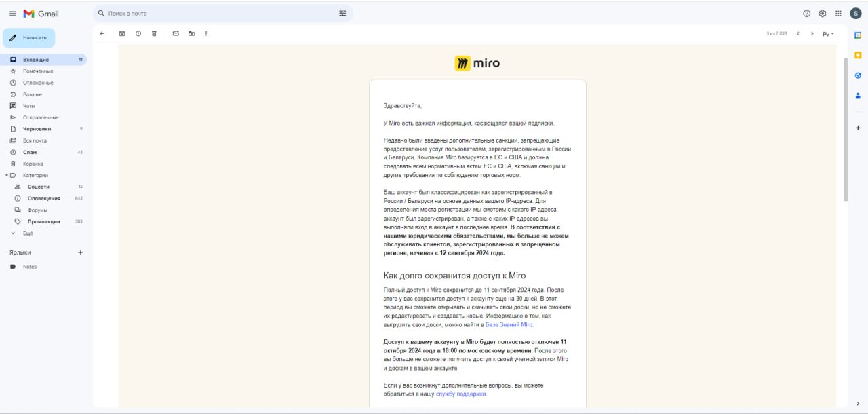Click the search mail input field
868x414 pixels.
point(203,13)
